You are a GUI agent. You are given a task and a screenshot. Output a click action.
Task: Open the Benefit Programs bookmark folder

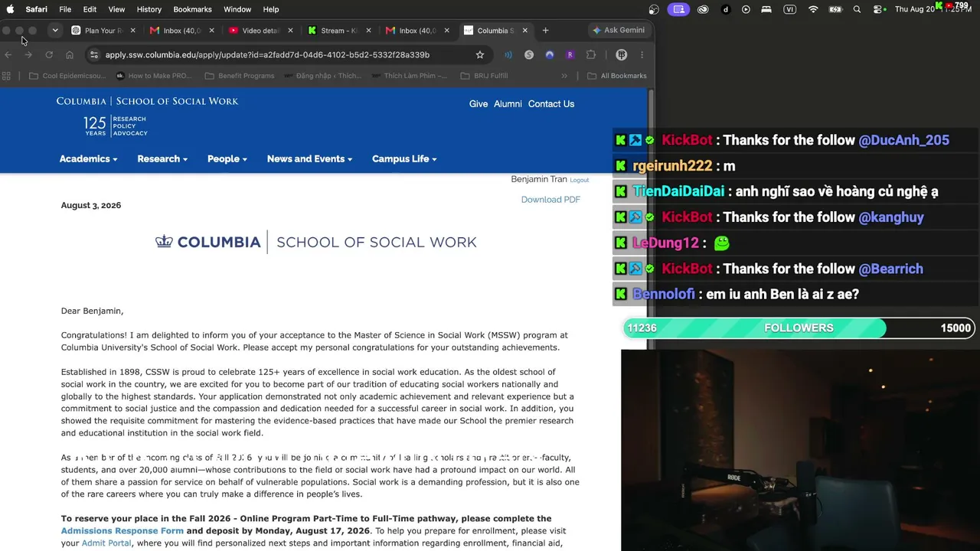pos(240,76)
